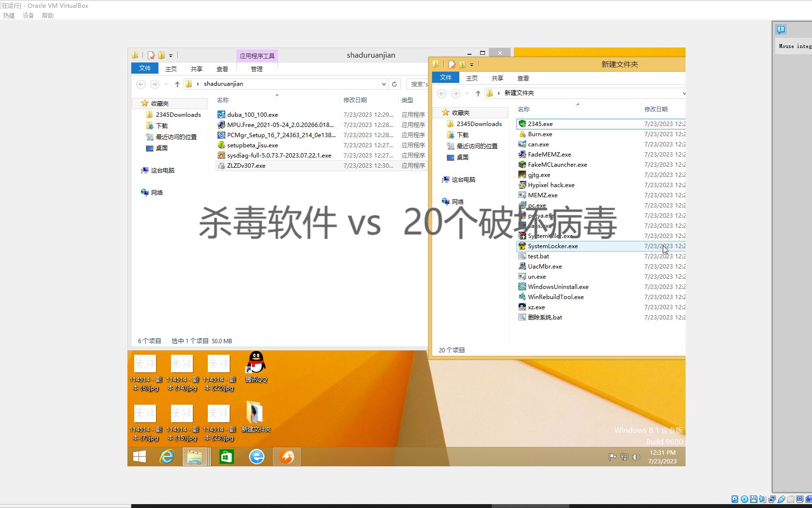Open the volume icon in the system tray
The image size is (812, 508).
(x=636, y=457)
